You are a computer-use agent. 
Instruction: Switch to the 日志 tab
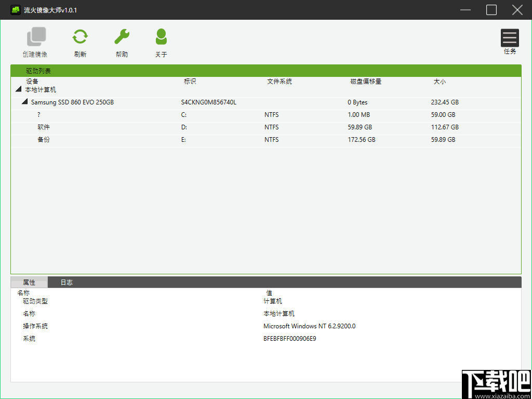tap(66, 282)
